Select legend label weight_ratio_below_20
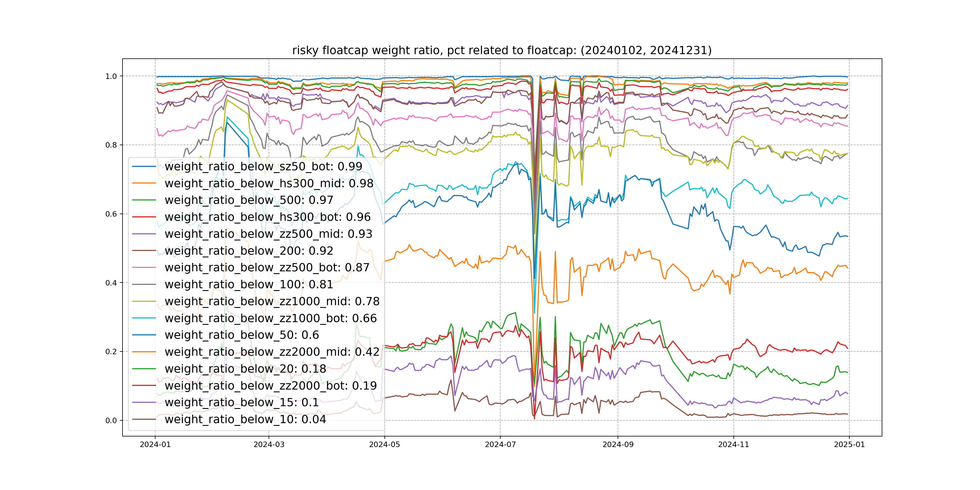This screenshot has width=980, height=490. click(245, 369)
